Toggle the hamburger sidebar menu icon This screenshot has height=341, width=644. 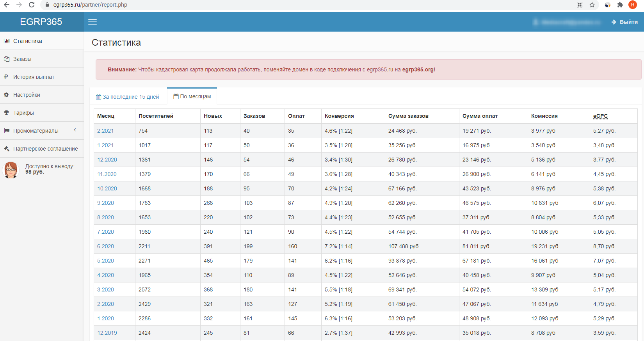(x=93, y=22)
